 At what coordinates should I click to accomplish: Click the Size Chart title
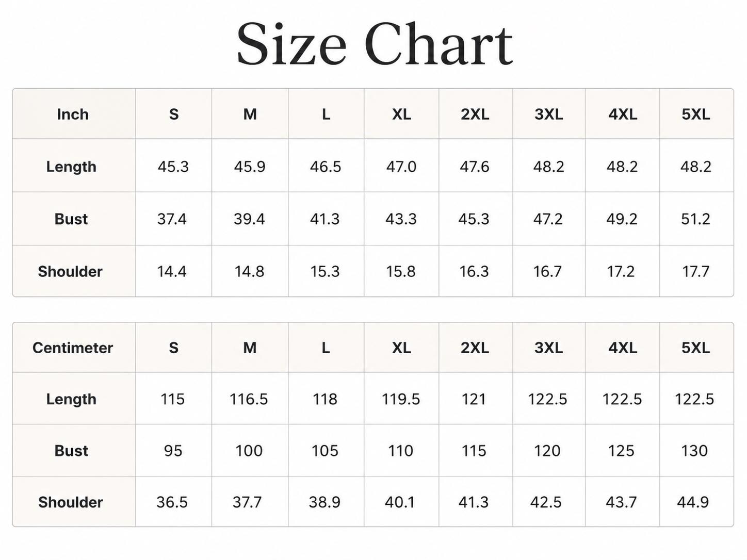pos(375,44)
